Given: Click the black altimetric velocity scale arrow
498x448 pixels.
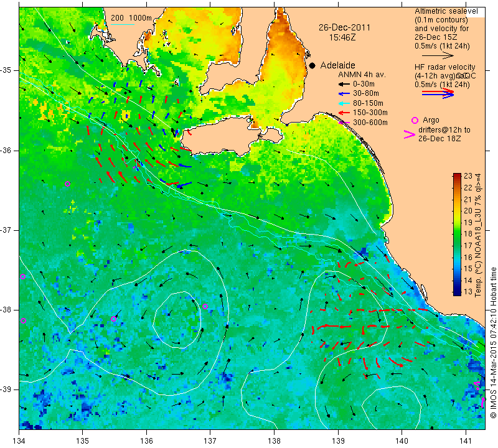Looking at the screenshot, I should click(438, 55).
